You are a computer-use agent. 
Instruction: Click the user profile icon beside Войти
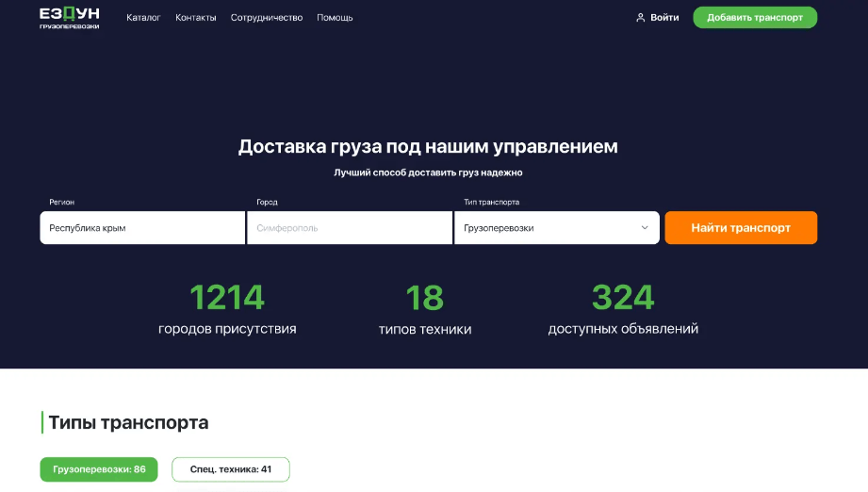point(641,18)
